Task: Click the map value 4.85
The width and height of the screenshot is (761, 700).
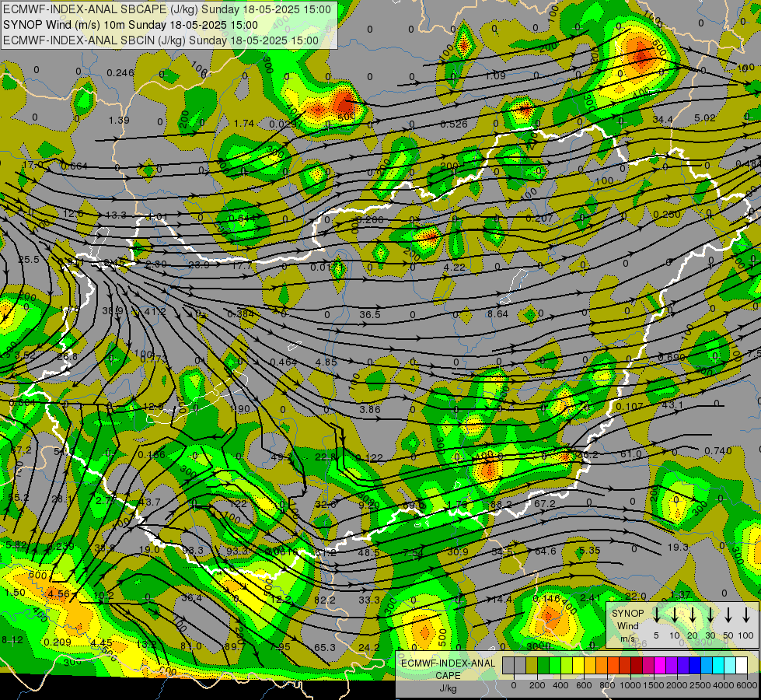Action: point(326,362)
